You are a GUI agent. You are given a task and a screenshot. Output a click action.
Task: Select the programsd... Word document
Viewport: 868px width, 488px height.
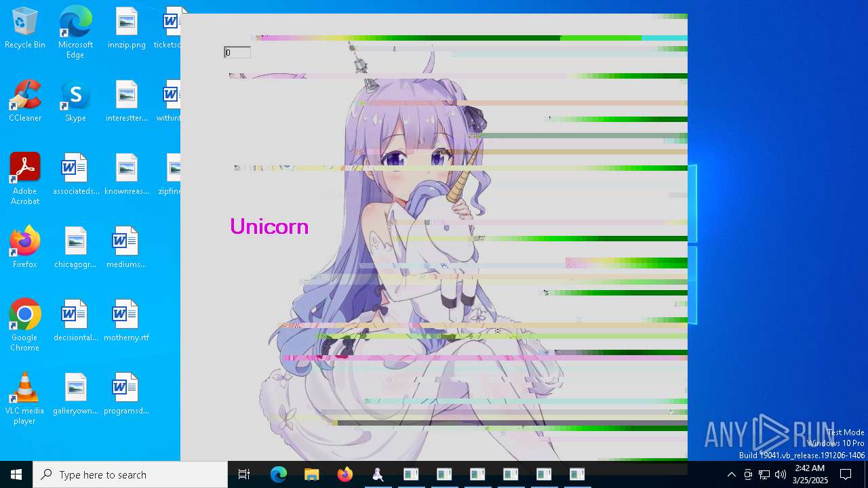[126, 394]
